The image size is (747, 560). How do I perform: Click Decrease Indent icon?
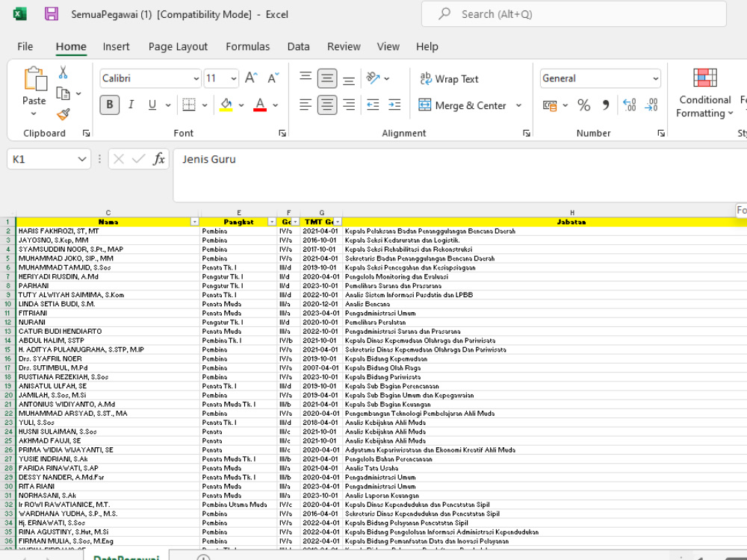click(373, 105)
